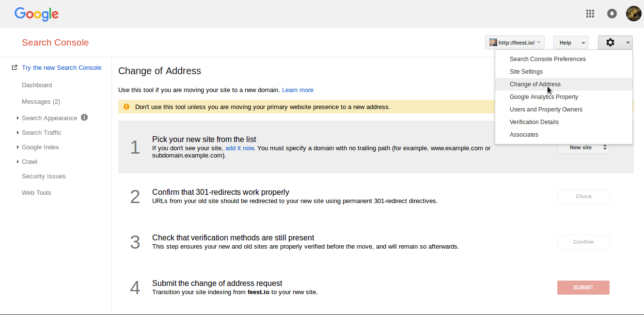Image resolution: width=644 pixels, height=315 pixels.
Task: Open Web Tools in the sidebar
Action: (x=36, y=193)
